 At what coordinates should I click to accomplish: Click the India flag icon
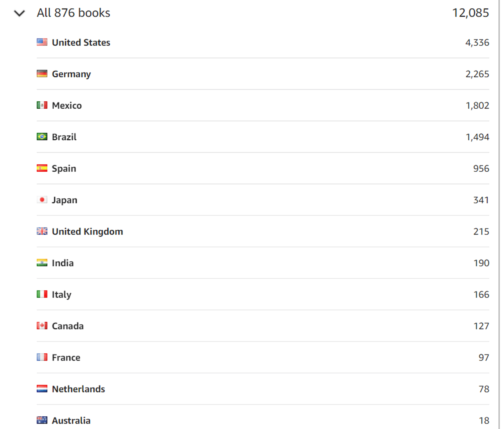[42, 263]
